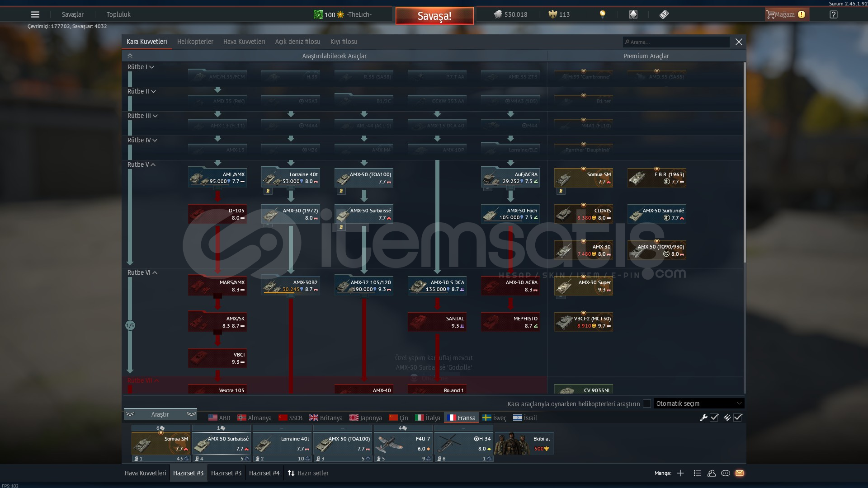Screen dimensions: 868x488
Task: Click the Golden Eagles balance 113
Action: [559, 14]
